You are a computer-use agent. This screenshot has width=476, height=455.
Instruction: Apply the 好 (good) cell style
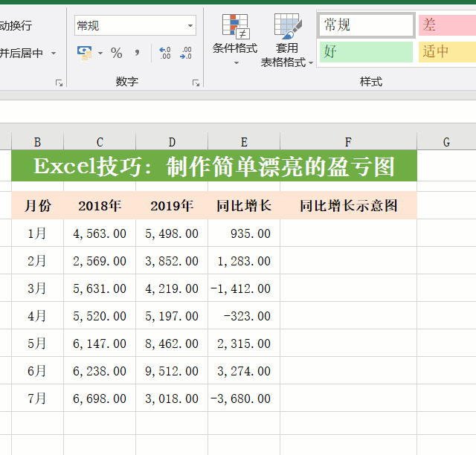366,52
